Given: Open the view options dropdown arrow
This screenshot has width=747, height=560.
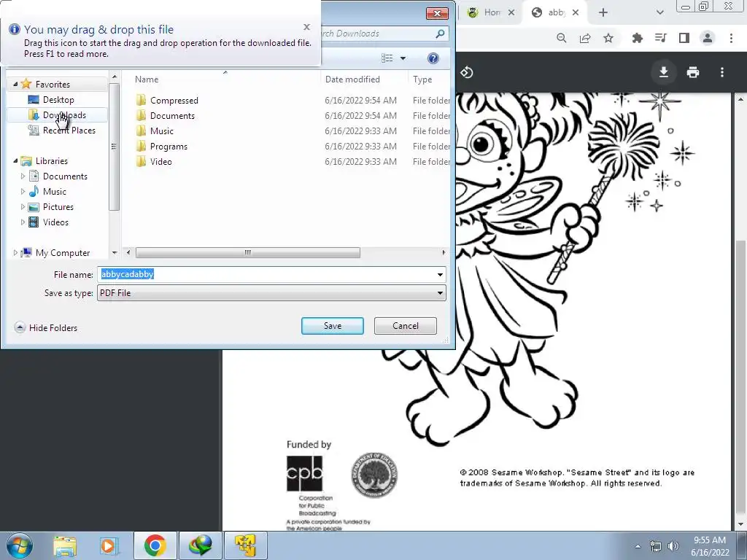Looking at the screenshot, I should click(x=403, y=58).
